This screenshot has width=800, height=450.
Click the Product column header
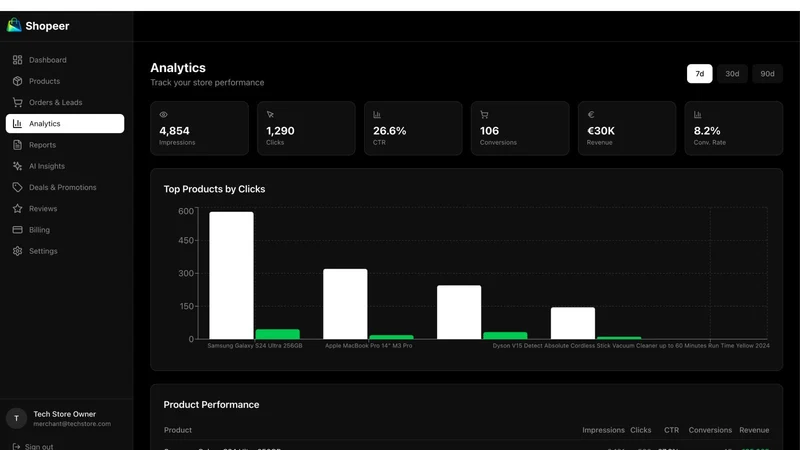pyautogui.click(x=178, y=430)
